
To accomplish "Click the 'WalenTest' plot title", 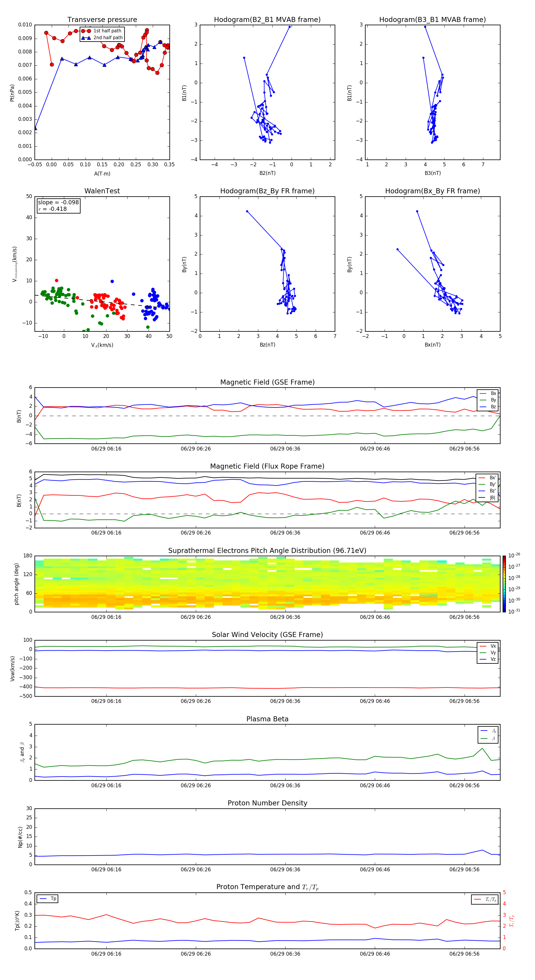I will 102,191.
